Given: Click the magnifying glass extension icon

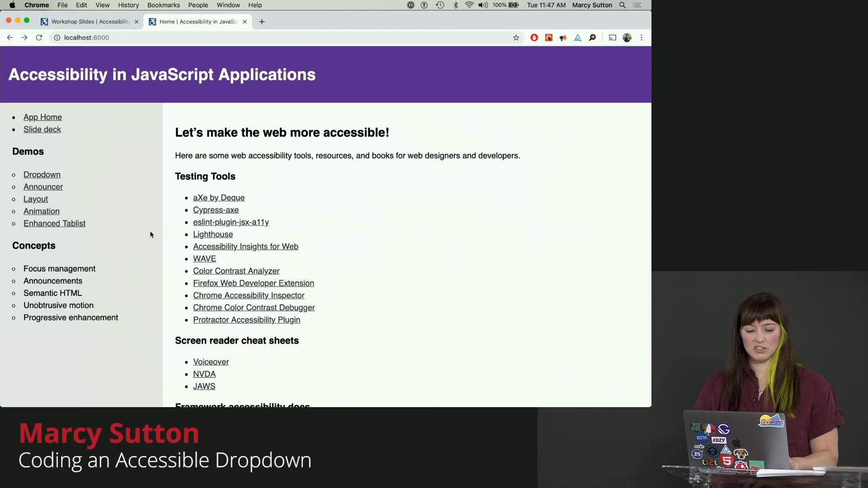Looking at the screenshot, I should [x=592, y=38].
